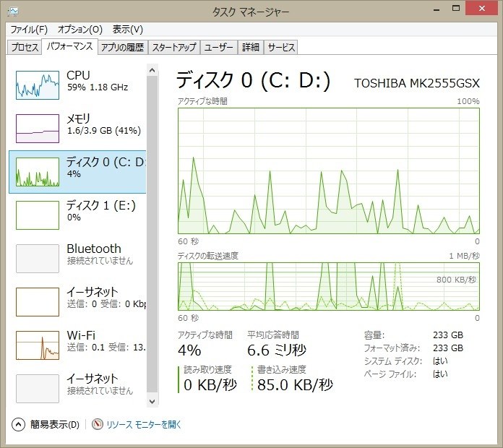Click the 0 KB/秒 read speed value
The image size is (503, 448).
pyautogui.click(x=210, y=385)
